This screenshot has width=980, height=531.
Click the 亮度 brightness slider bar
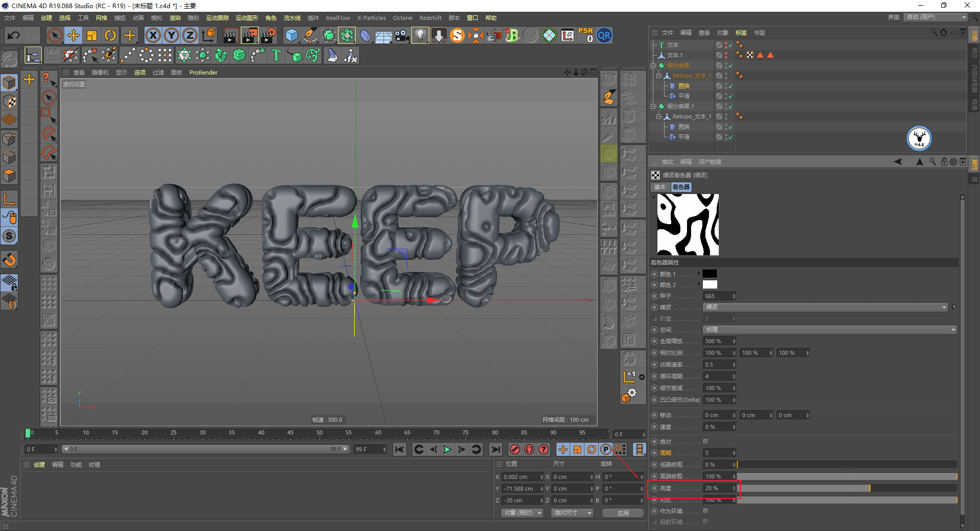pos(847,488)
